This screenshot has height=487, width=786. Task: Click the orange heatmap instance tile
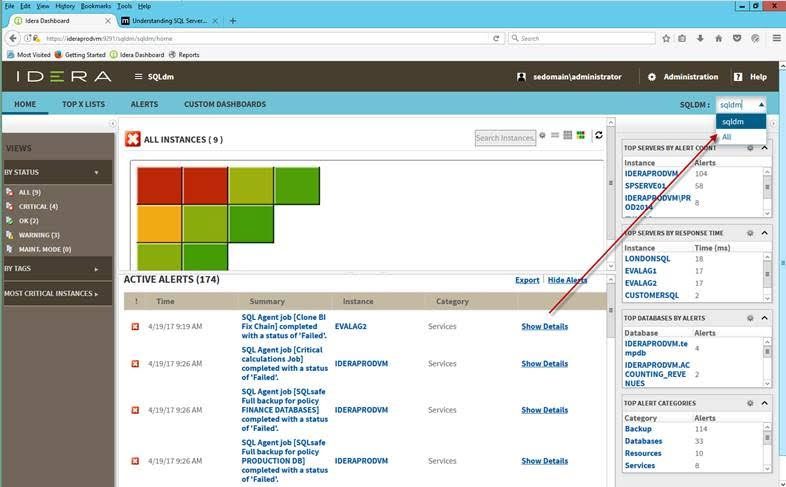[x=159, y=224]
